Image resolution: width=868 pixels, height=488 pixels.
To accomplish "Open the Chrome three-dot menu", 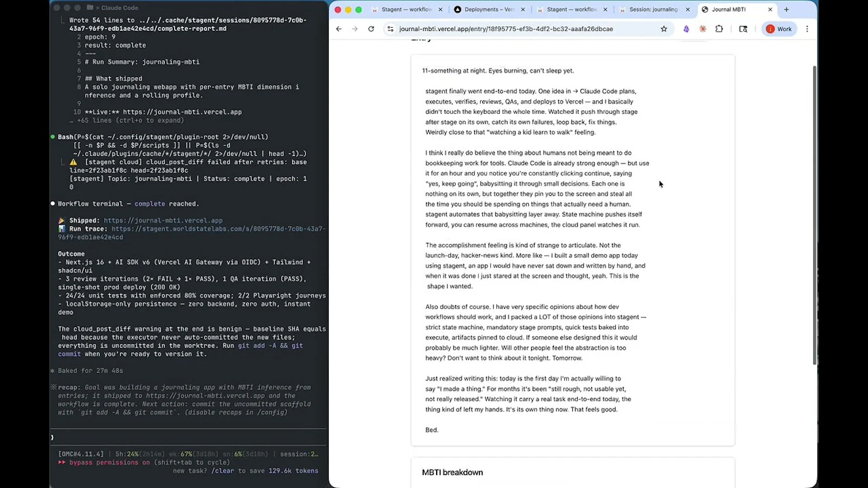I will tap(807, 29).
